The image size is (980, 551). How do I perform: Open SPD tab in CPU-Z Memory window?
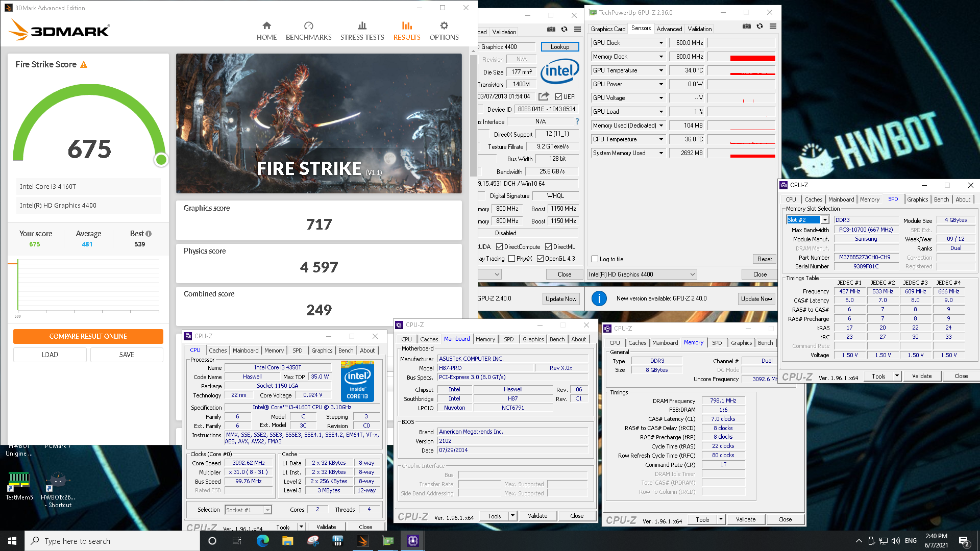pos(717,343)
